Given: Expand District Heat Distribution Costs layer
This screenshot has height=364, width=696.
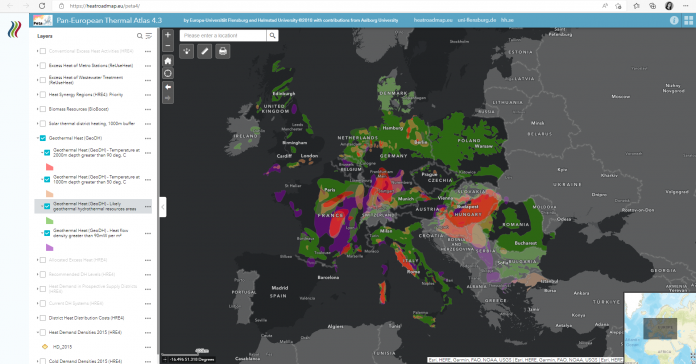Looking at the screenshot, I should pos(37,318).
